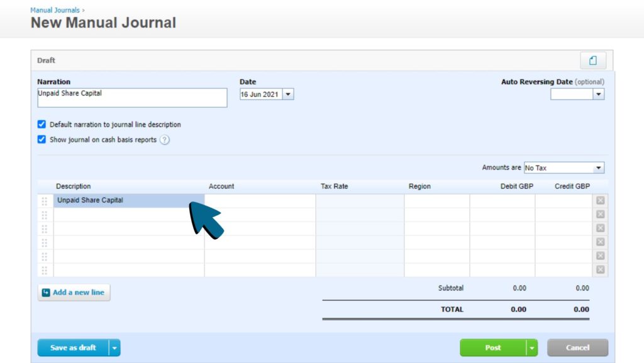Toggle Default narration to journal line description
This screenshot has height=363, width=644.
point(42,124)
